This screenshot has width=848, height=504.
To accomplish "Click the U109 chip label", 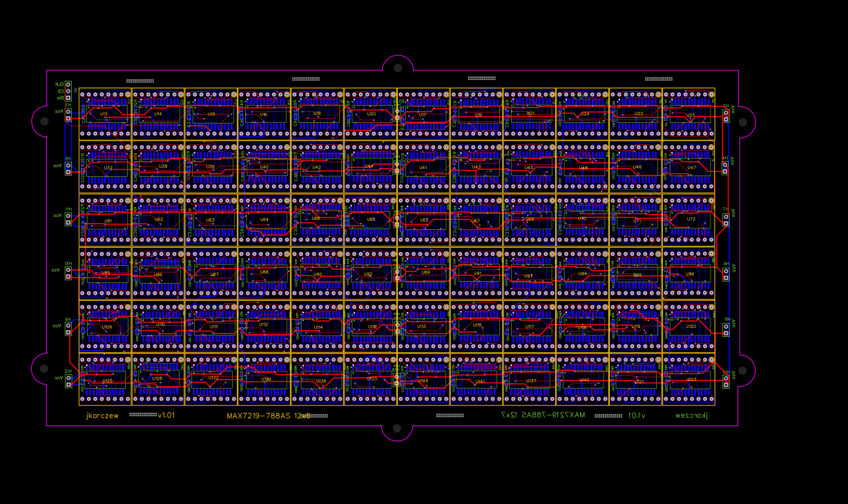I will [x=107, y=327].
